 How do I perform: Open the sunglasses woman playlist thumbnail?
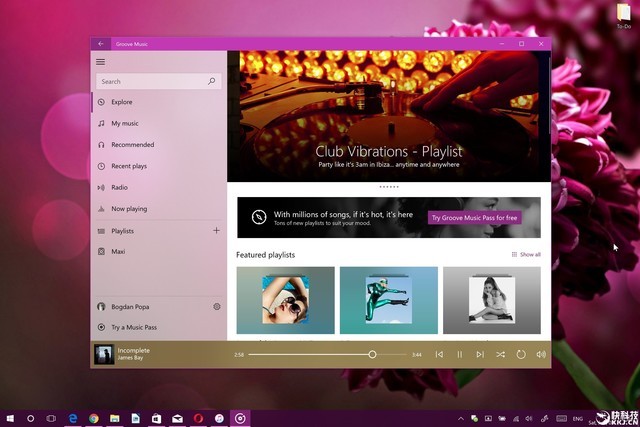pos(285,300)
